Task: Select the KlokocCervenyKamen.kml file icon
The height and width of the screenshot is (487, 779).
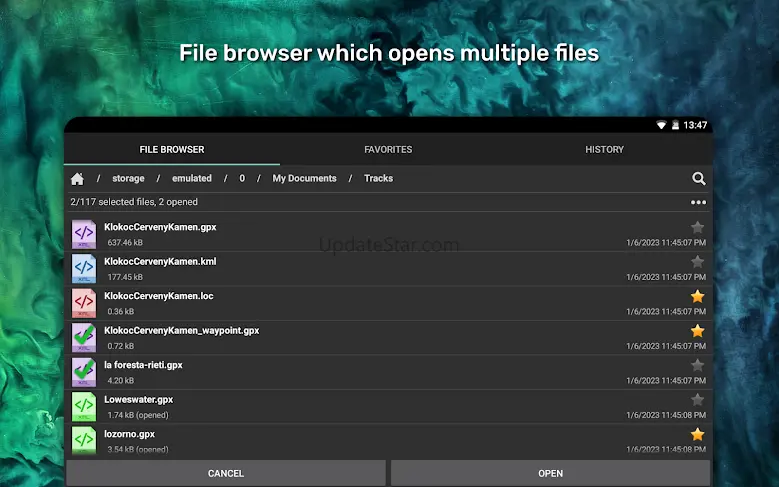Action: [x=84, y=268]
